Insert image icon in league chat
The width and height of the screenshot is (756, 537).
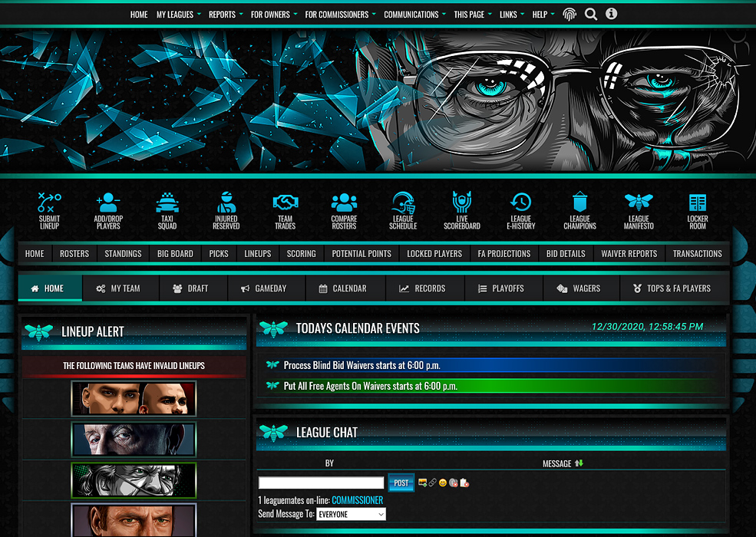click(422, 483)
